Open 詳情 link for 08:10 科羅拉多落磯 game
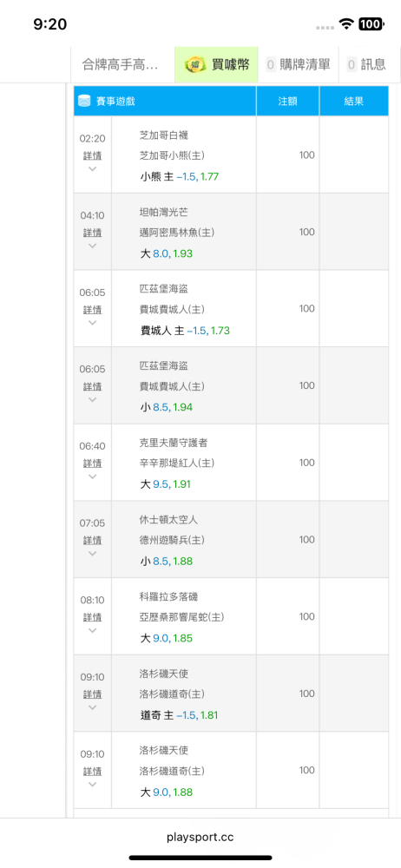The image size is (401, 868). [93, 618]
